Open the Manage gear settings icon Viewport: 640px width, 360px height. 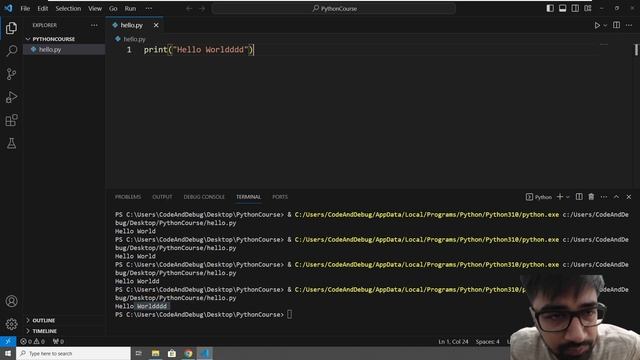click(x=11, y=324)
